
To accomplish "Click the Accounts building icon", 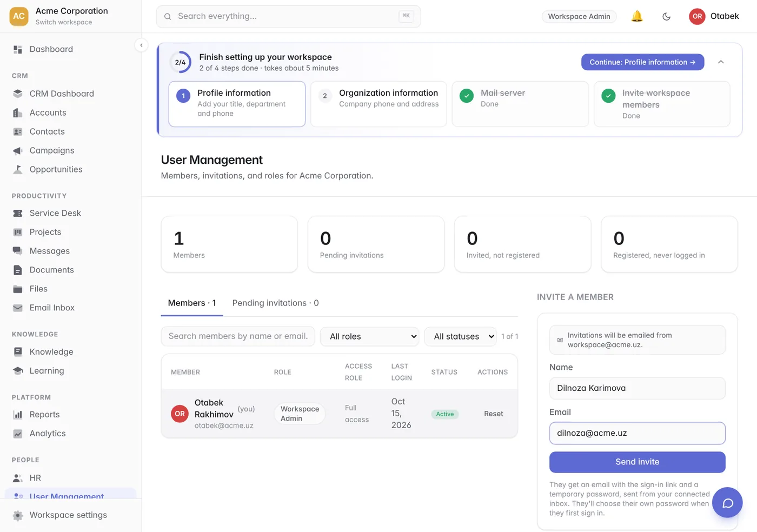I will [18, 112].
